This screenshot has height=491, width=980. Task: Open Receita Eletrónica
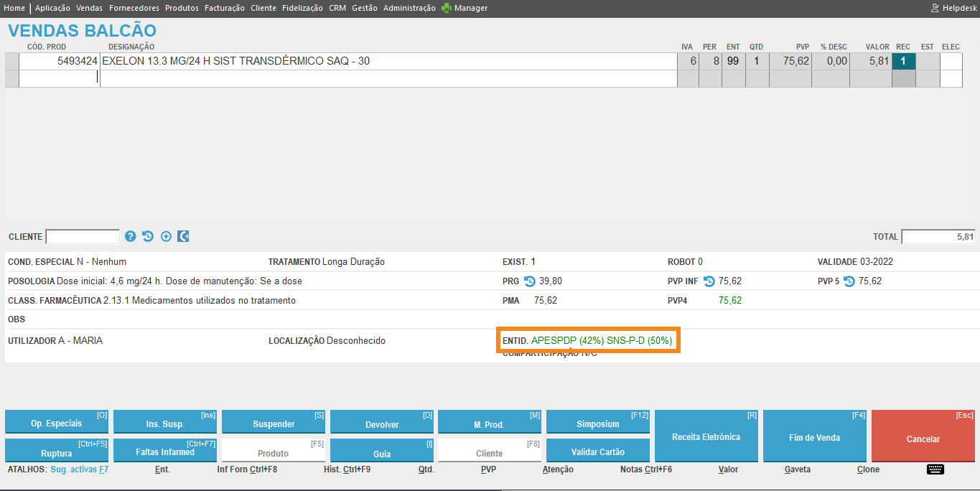pyautogui.click(x=706, y=436)
